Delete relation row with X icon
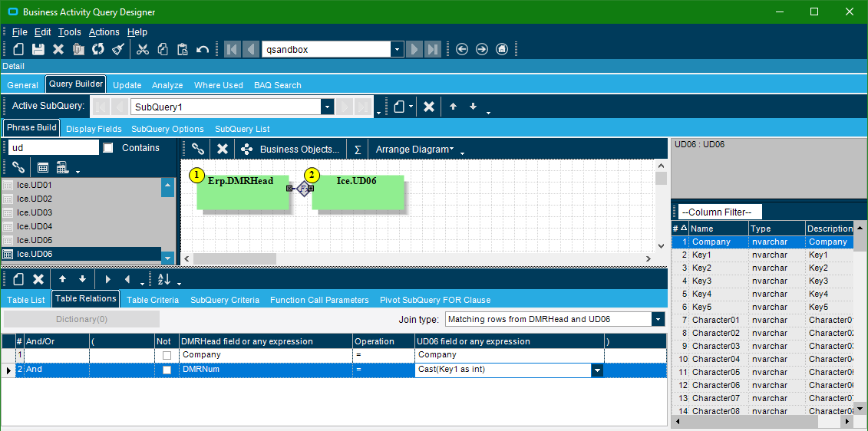 pos(38,279)
